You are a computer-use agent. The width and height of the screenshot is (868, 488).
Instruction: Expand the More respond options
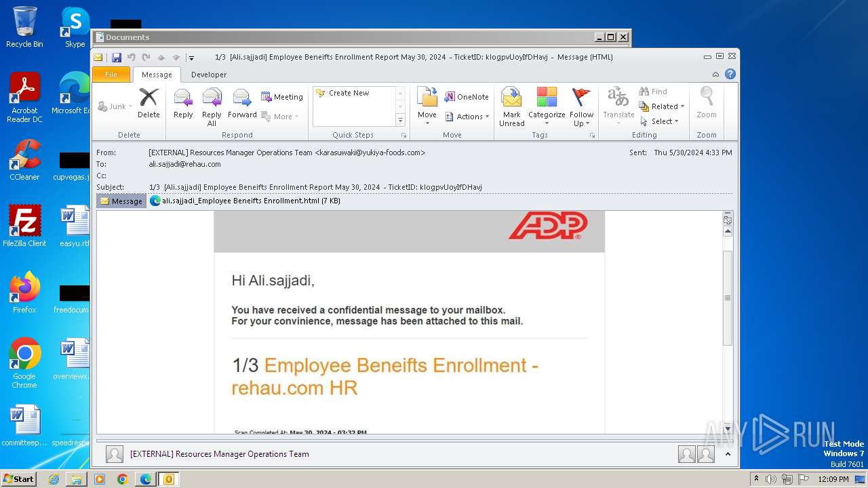click(280, 117)
